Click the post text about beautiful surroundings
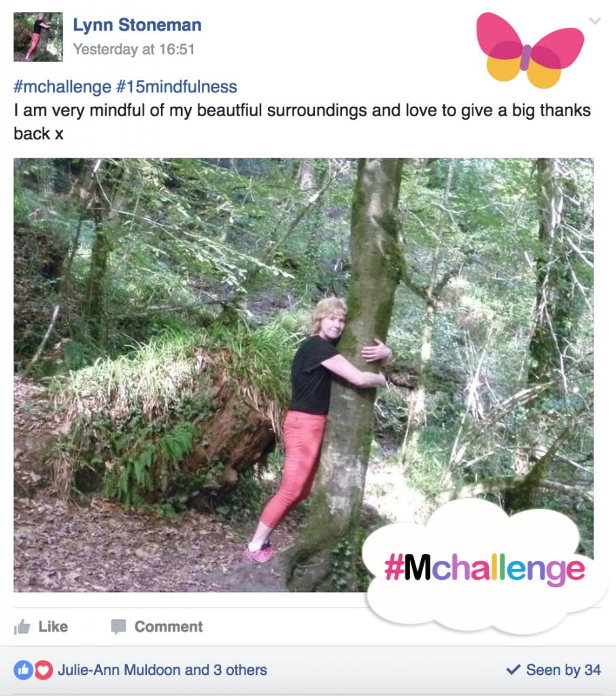 (302, 122)
